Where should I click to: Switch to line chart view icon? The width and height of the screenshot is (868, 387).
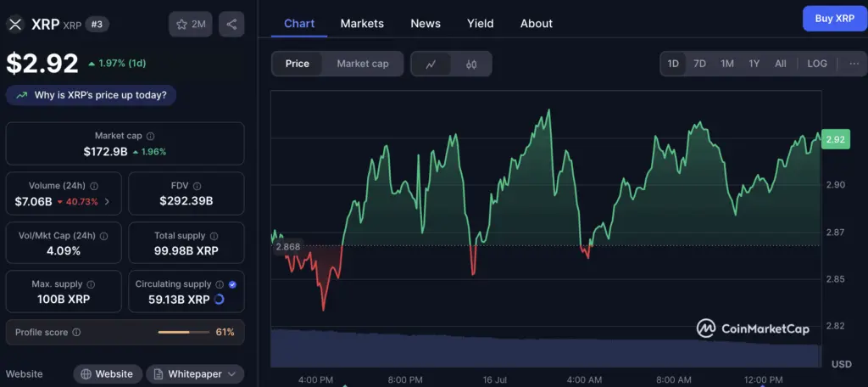pos(431,64)
